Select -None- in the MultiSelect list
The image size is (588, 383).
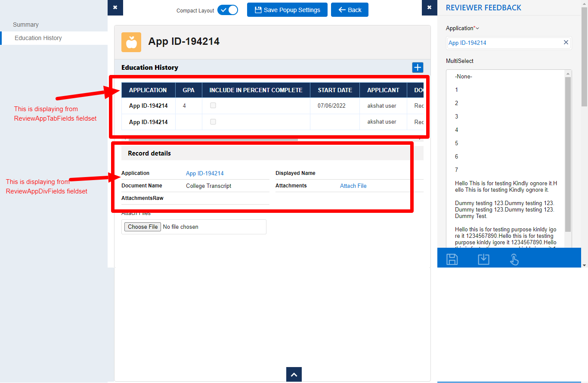[464, 76]
